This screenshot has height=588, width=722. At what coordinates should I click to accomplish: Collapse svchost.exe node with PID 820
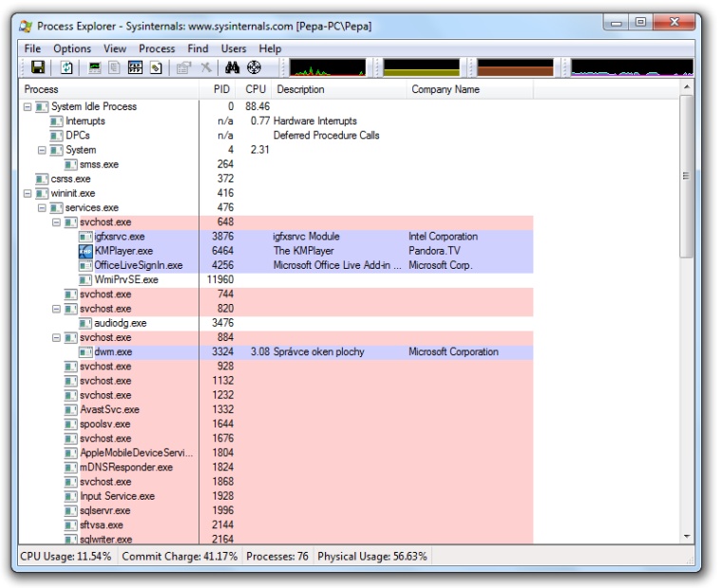[x=56, y=309]
